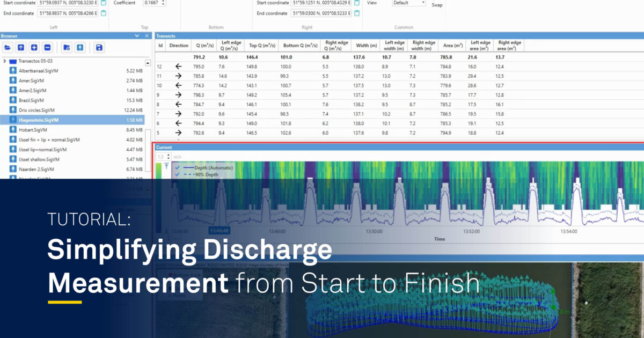Viewport: 644px width, 338px height.
Task: Click the Right start coordinate field
Action: click(x=321, y=3)
